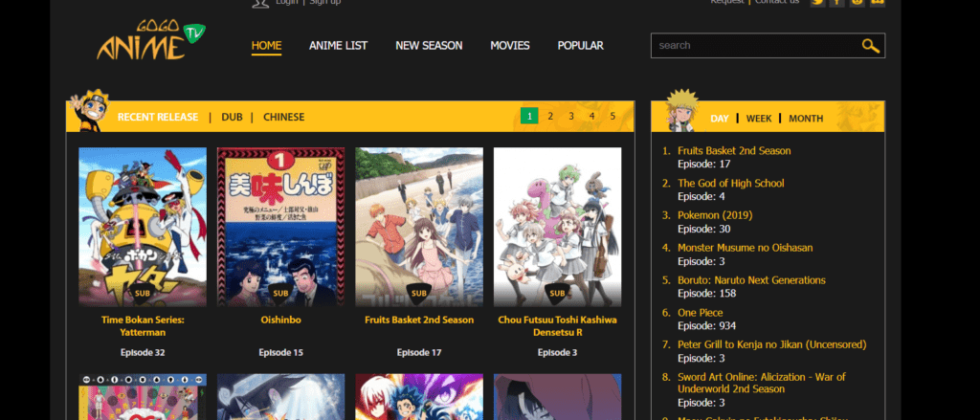The image size is (980, 420).
Task: Switch to the DUB tab
Action: (232, 117)
